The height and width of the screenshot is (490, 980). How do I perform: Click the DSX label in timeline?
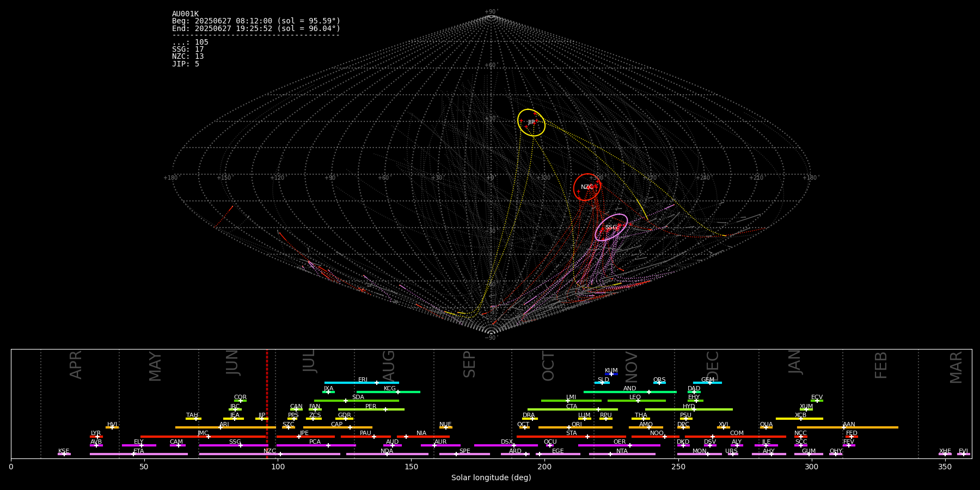pyautogui.click(x=507, y=442)
